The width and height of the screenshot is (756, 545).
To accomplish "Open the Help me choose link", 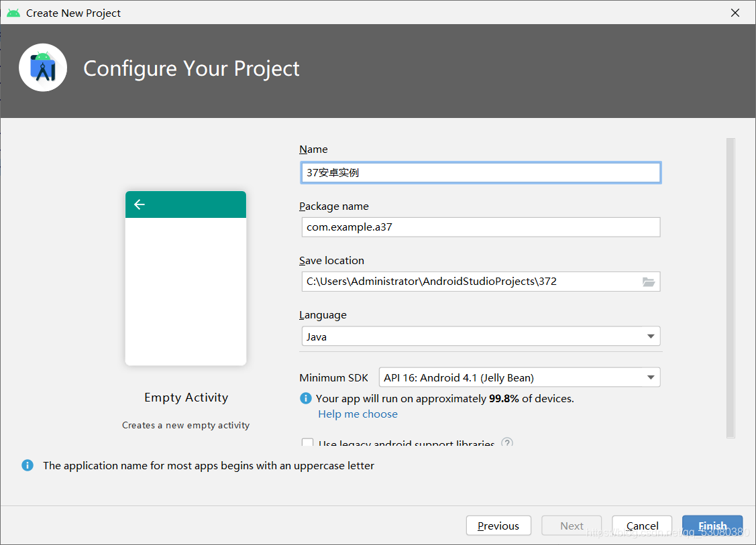I will [358, 414].
